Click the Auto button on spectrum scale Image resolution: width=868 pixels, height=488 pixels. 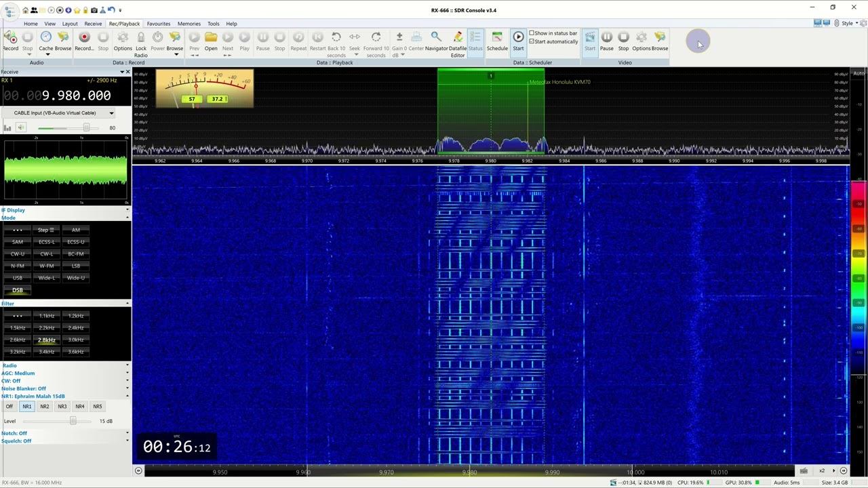(859, 73)
